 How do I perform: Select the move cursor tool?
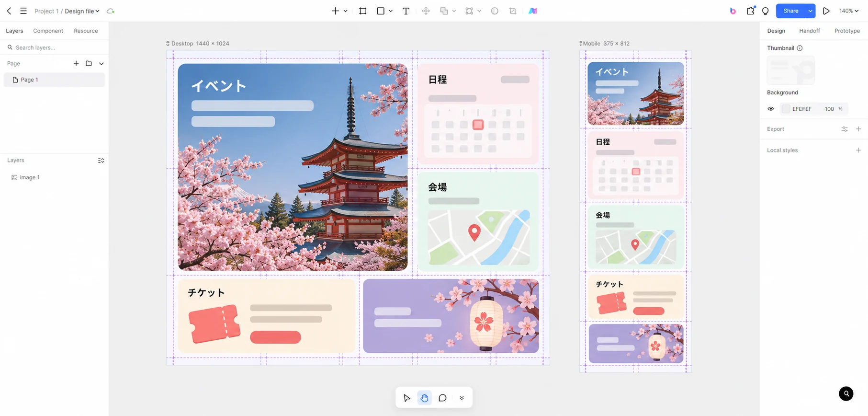[x=406, y=398]
